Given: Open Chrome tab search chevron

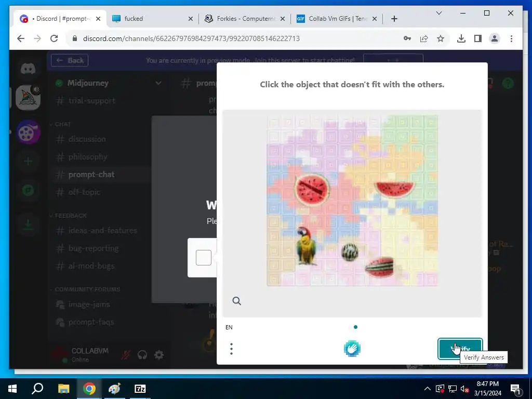Looking at the screenshot, I should pos(438,13).
